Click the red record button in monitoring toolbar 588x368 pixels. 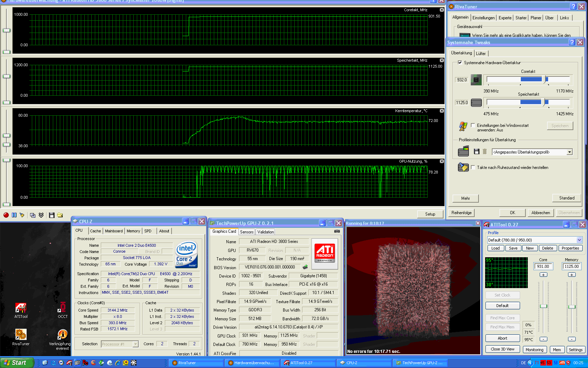click(x=6, y=215)
